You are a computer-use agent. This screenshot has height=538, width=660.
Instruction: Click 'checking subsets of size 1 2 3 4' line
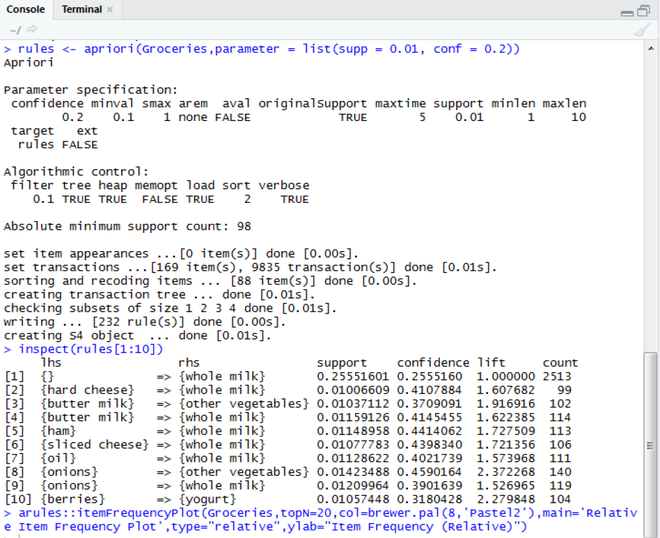[170, 308]
